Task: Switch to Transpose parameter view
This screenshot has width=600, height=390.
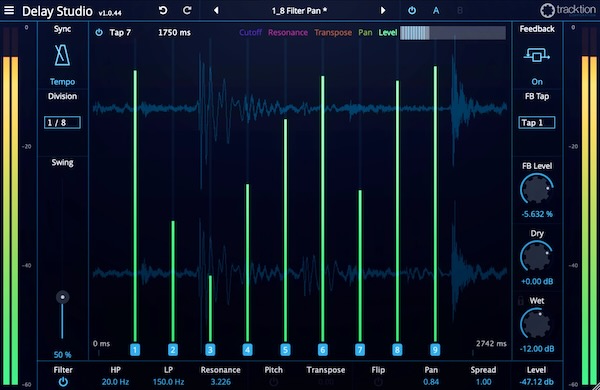Action: click(x=333, y=33)
